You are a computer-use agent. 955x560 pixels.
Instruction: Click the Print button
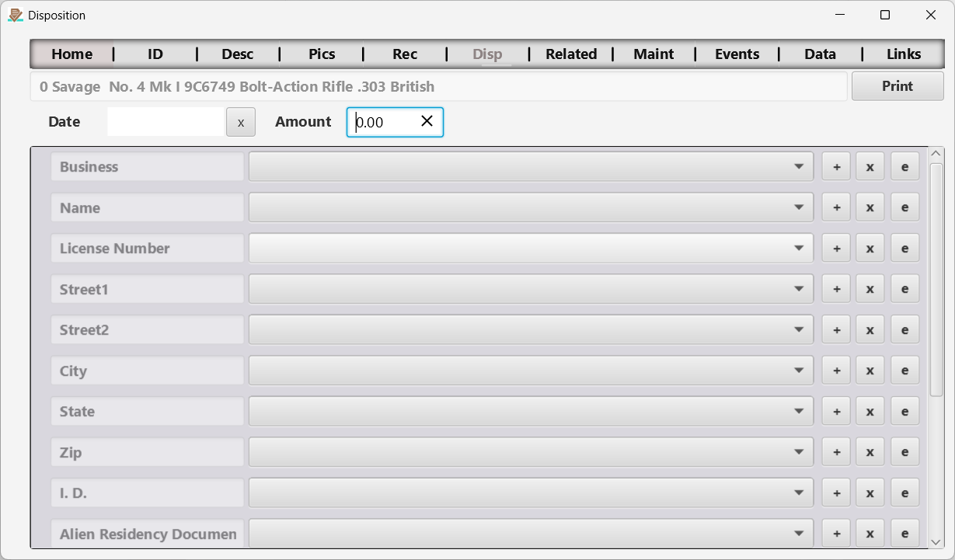coord(897,86)
